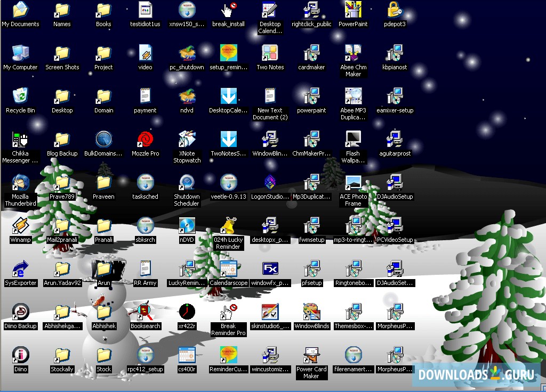
Task: Select the My Computer icon
Action: (20, 53)
